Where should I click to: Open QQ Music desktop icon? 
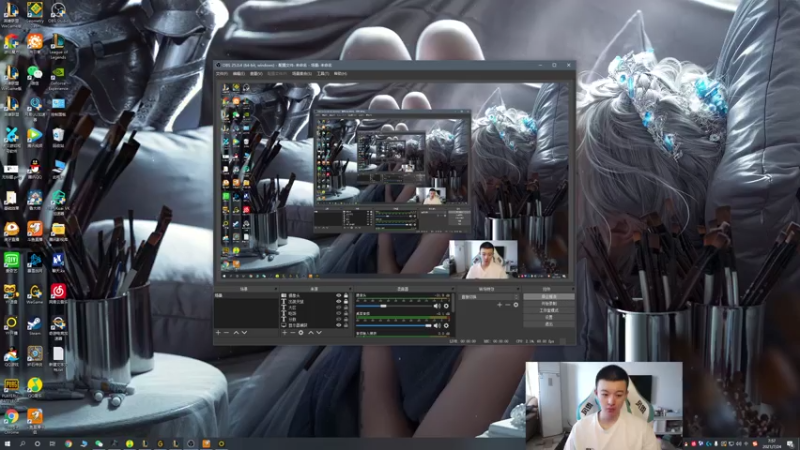point(35,388)
